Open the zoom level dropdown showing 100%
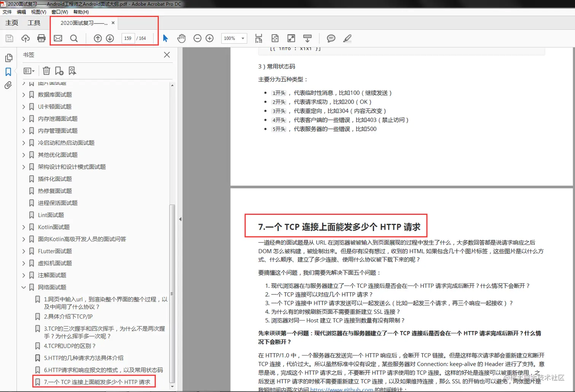This screenshot has width=575, height=392. pos(234,38)
